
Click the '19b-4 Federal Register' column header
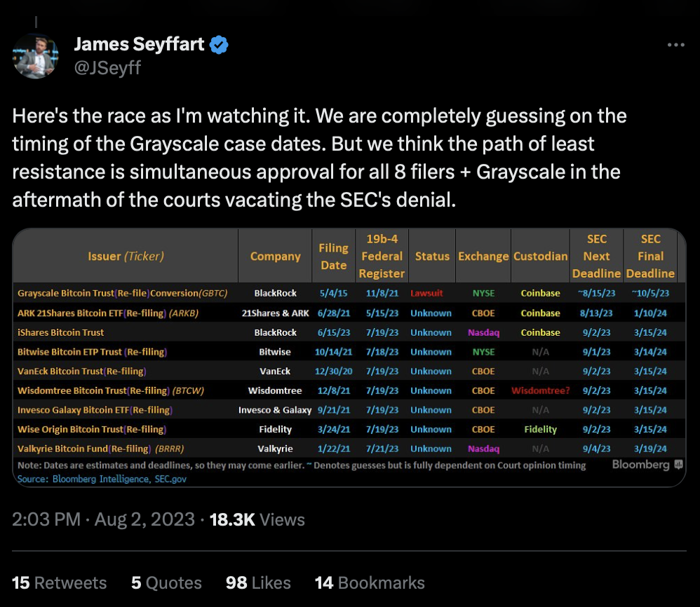click(382, 257)
